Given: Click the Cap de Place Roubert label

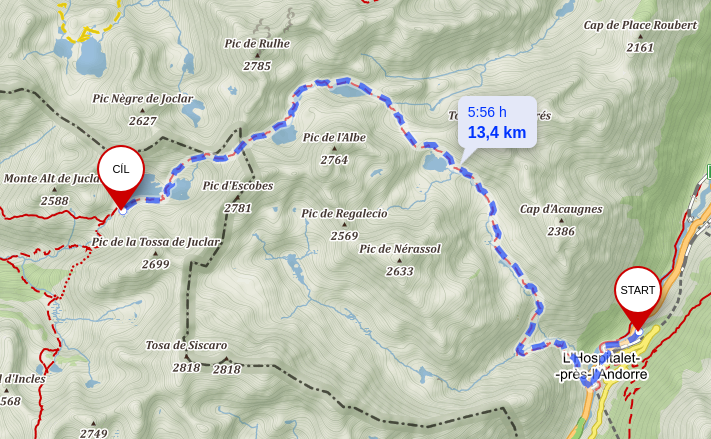Looking at the screenshot, I should point(640,25).
